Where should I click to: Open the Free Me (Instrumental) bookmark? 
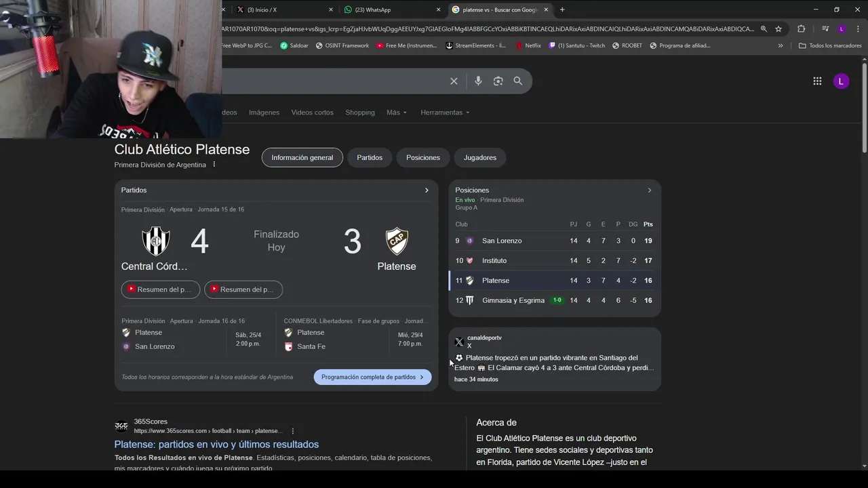coord(406,45)
